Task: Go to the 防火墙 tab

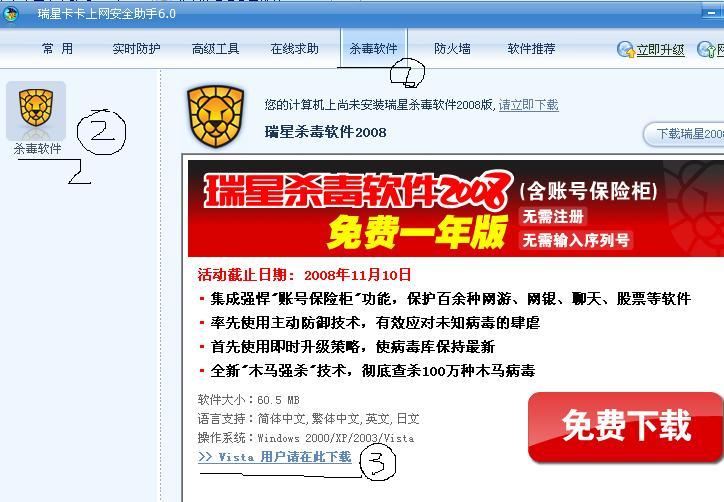Action: 452,48
